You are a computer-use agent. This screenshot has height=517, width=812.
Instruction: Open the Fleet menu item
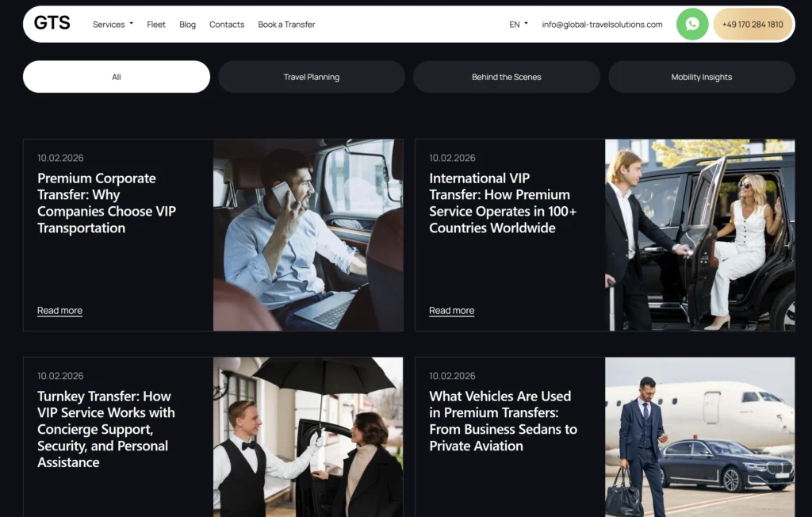156,25
